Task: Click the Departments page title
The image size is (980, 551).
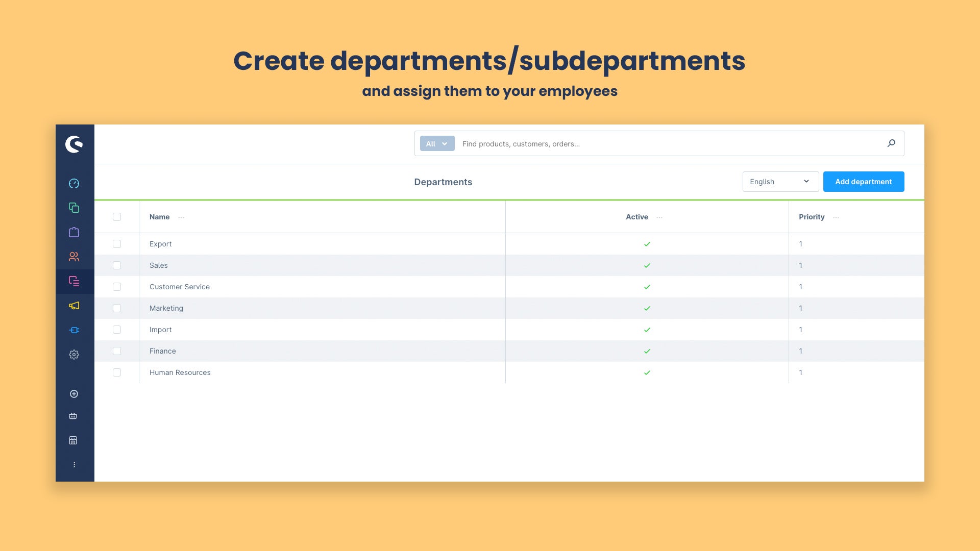Action: point(443,182)
